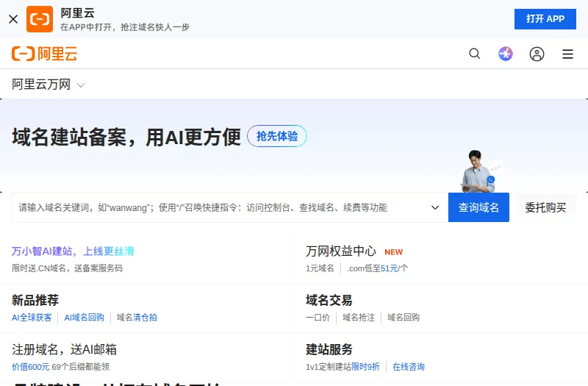This screenshot has height=386, width=588.
Task: Click the 新品推荐 heading
Action: coord(35,300)
